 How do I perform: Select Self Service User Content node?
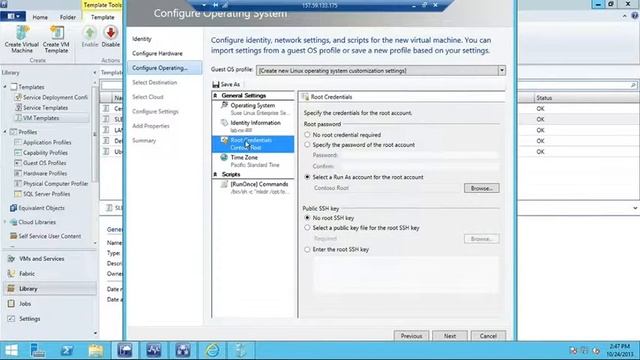click(49, 236)
